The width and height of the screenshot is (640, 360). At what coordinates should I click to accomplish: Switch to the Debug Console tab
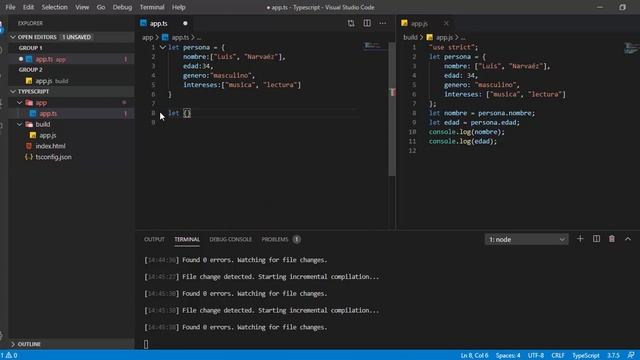click(230, 240)
